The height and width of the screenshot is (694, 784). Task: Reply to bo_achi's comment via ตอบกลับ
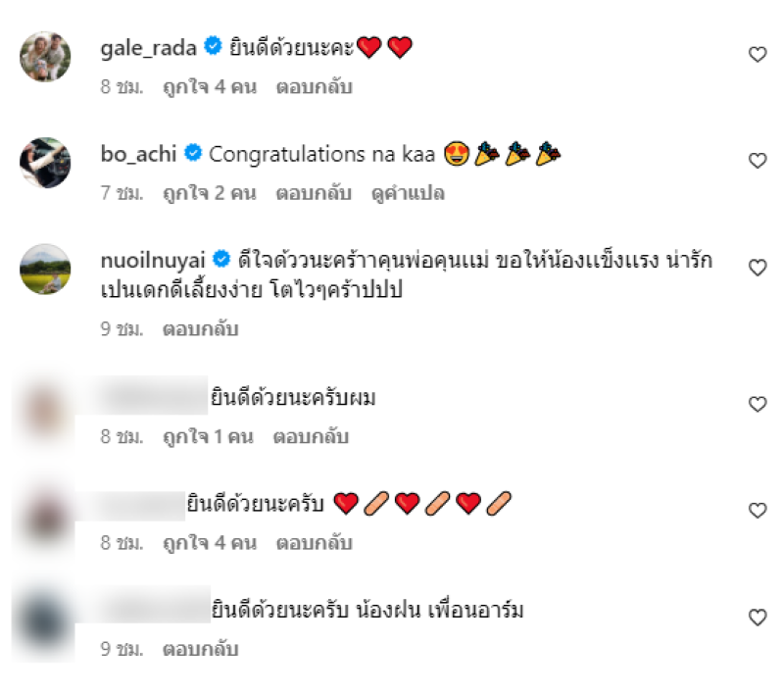click(x=314, y=193)
